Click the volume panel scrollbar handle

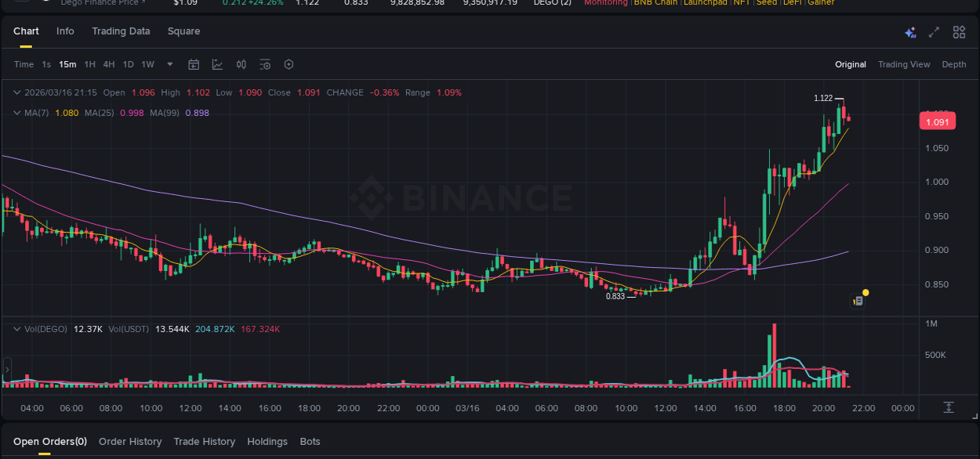tap(6, 368)
